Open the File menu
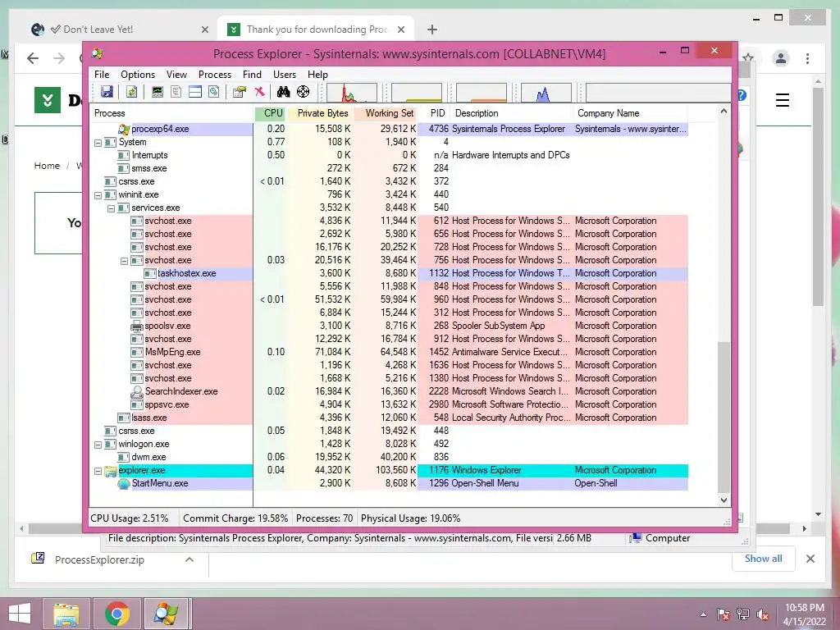Image resolution: width=840 pixels, height=630 pixels. [x=102, y=75]
